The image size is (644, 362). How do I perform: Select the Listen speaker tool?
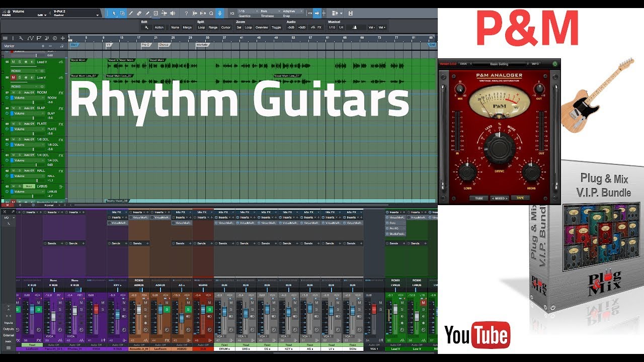(173, 13)
